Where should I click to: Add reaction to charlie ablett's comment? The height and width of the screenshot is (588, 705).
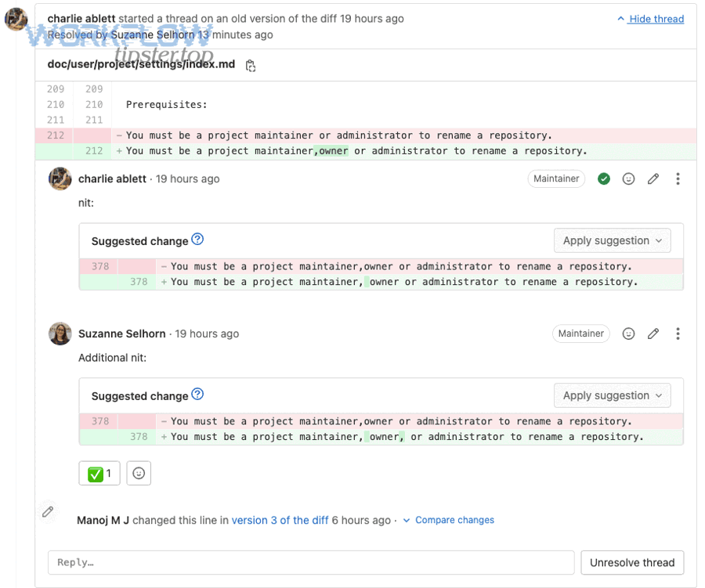click(628, 179)
